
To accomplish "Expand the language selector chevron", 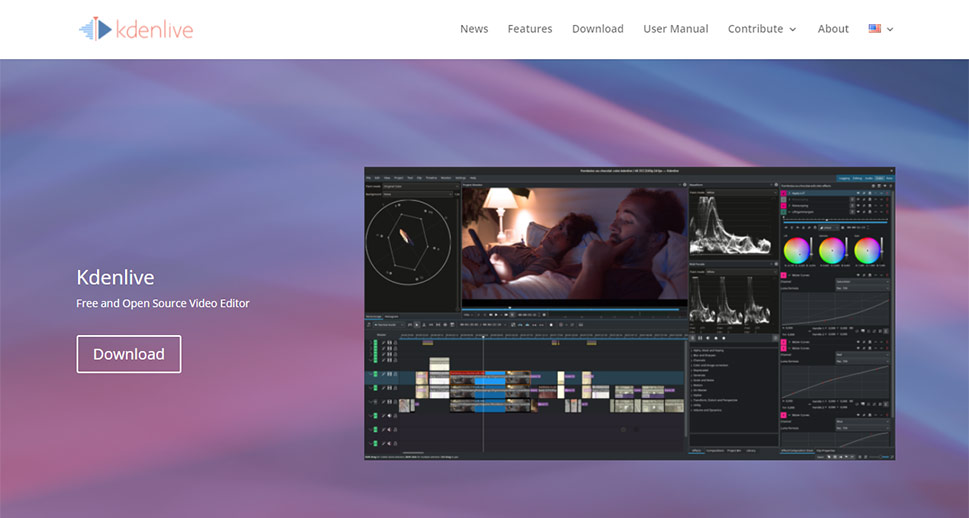I will point(890,30).
